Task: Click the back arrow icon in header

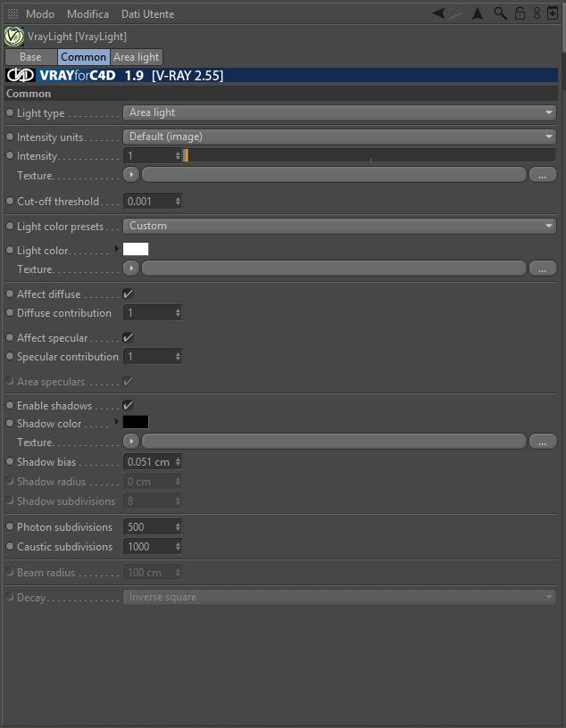Action: pyautogui.click(x=438, y=13)
